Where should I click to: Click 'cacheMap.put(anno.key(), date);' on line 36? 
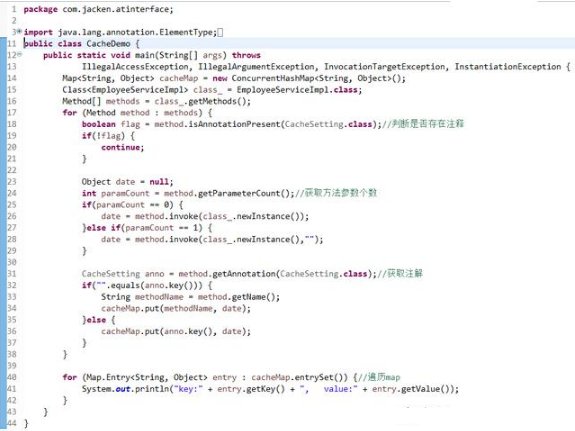[176, 331]
